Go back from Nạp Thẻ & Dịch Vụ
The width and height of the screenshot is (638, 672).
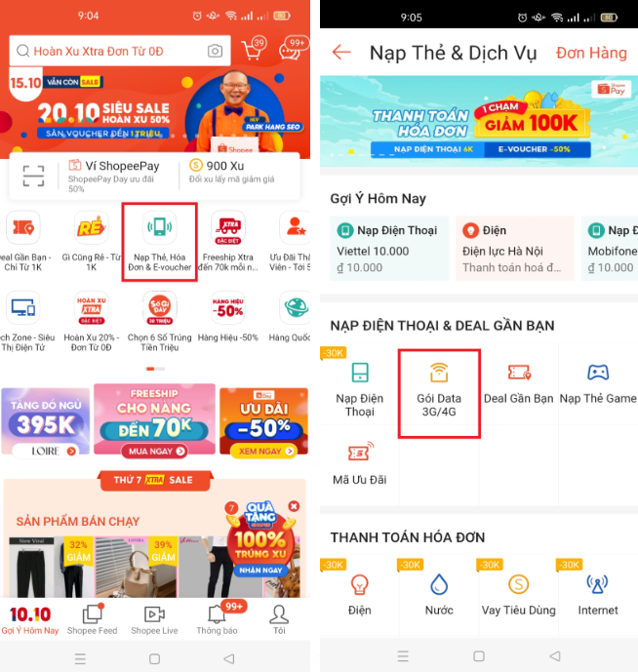pos(341,53)
